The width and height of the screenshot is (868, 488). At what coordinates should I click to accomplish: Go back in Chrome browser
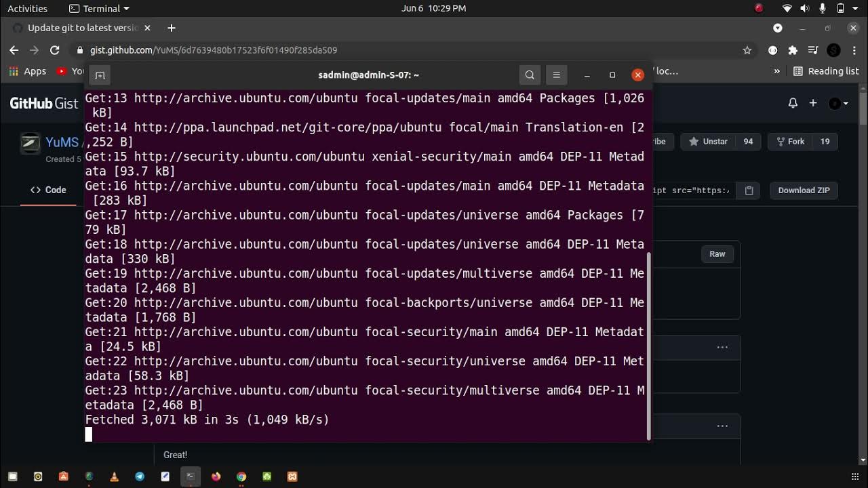[14, 50]
